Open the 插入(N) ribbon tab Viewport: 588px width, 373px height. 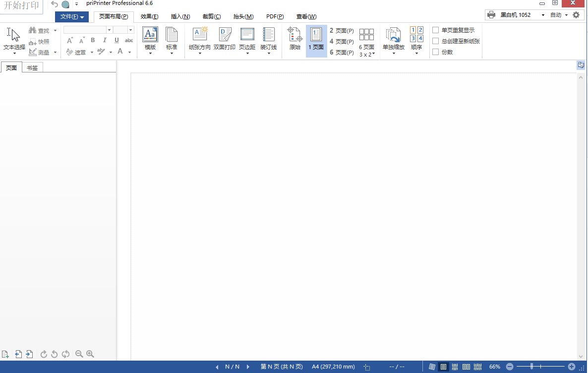(180, 16)
